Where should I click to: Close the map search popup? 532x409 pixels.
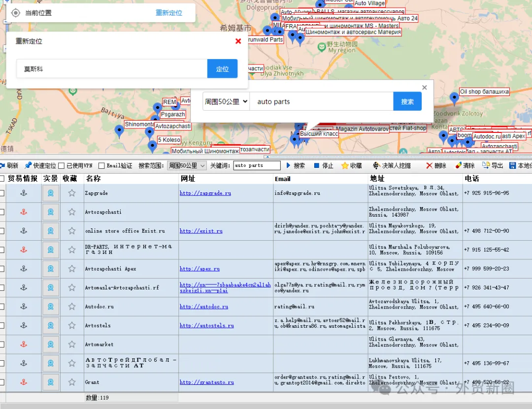click(x=425, y=88)
